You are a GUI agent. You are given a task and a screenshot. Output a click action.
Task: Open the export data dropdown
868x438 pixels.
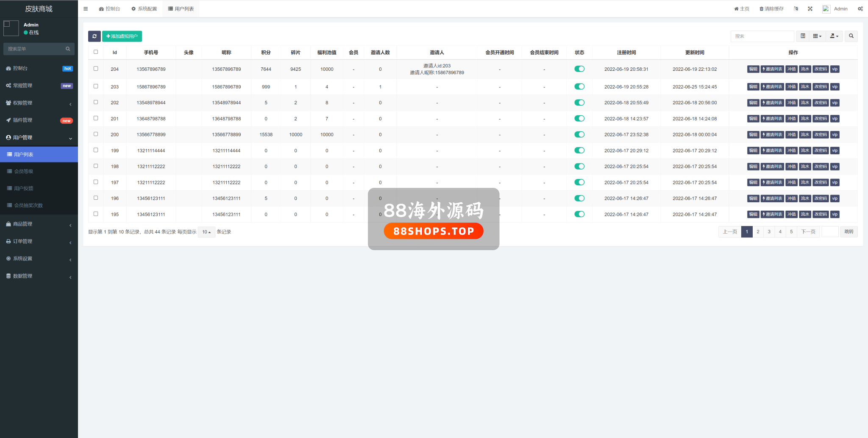pyautogui.click(x=834, y=36)
